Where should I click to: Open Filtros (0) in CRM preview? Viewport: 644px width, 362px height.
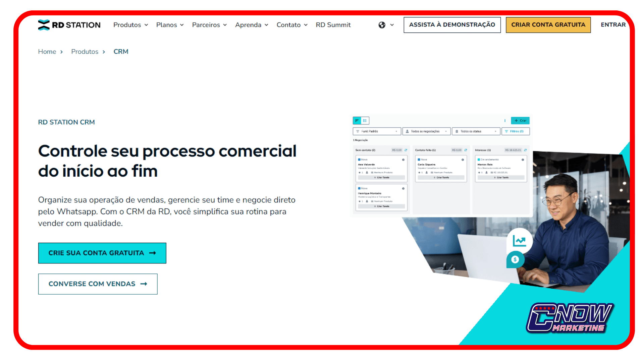coord(516,131)
